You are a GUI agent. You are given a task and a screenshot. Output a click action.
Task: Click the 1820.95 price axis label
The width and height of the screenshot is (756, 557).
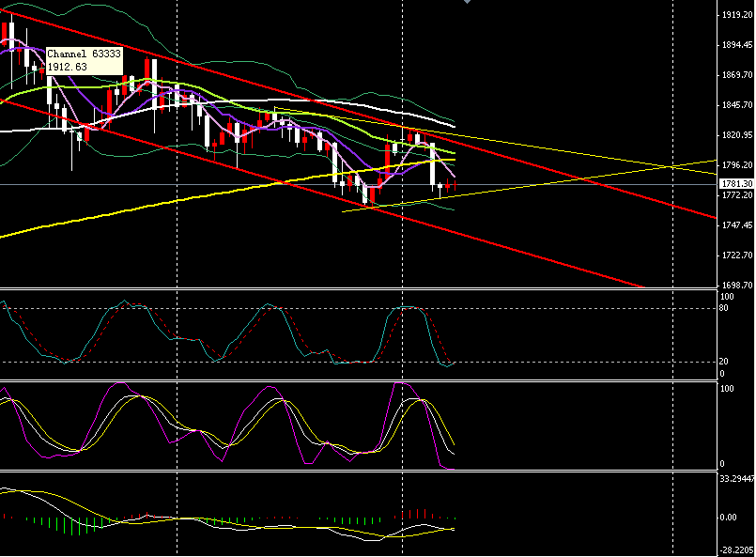pyautogui.click(x=737, y=135)
